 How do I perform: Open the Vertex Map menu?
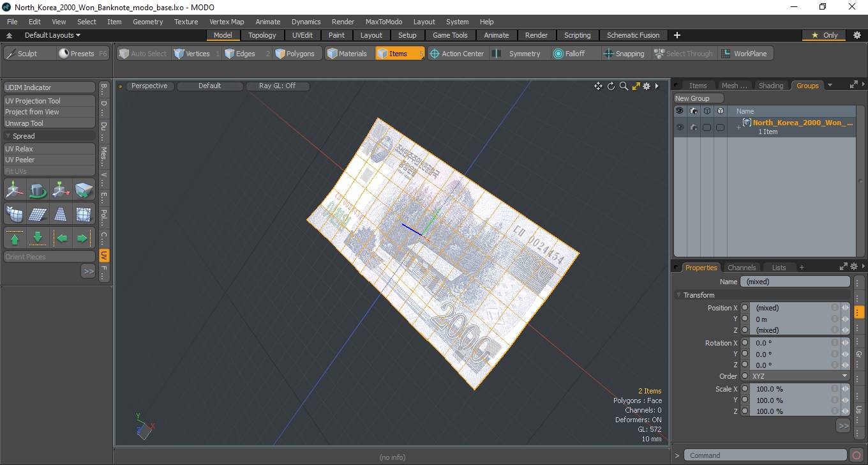pos(227,22)
